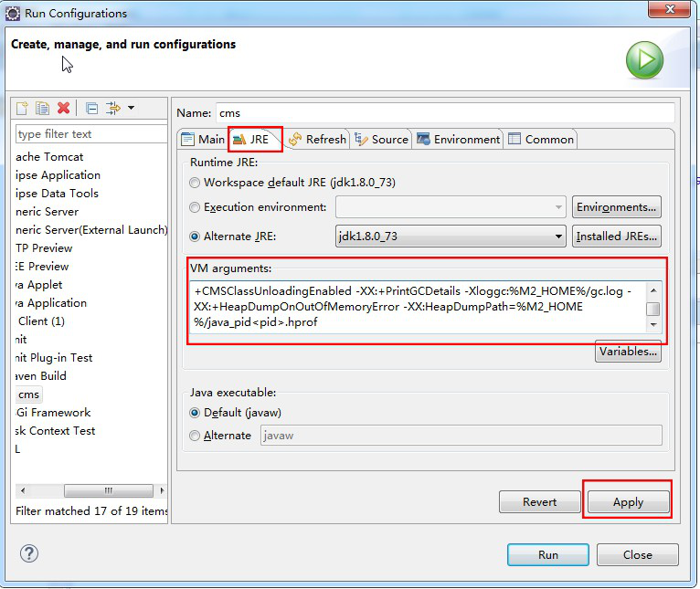Viewport: 700px width, 589px height.
Task: Switch to the Main tab
Action: (x=203, y=139)
